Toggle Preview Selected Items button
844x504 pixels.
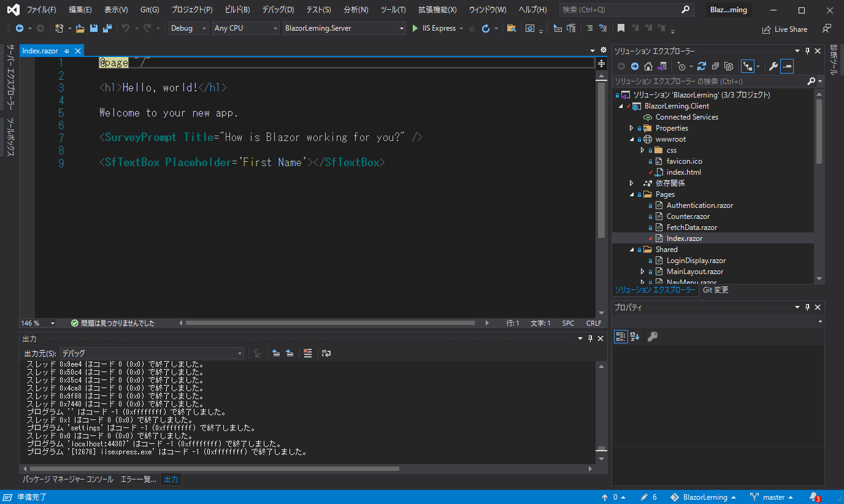point(787,66)
